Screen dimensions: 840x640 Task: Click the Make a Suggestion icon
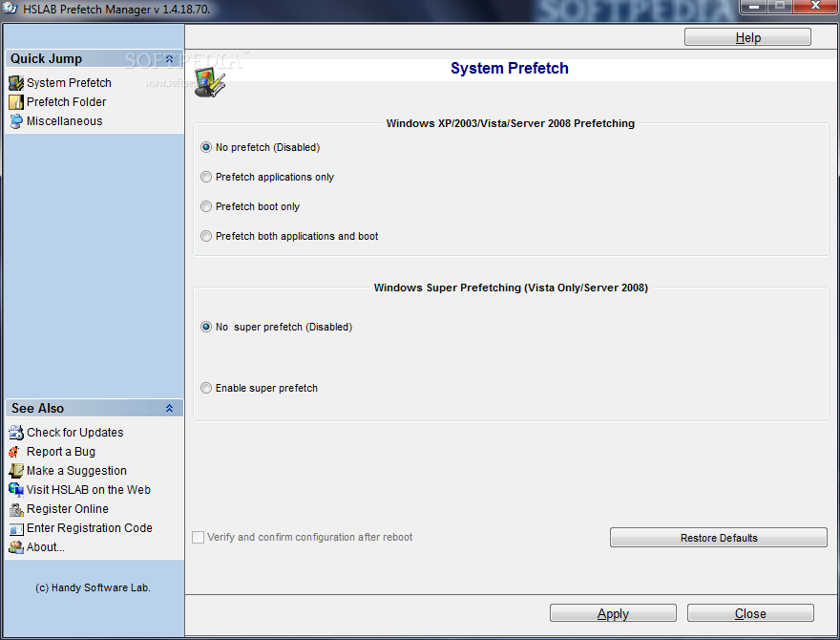tap(16, 471)
